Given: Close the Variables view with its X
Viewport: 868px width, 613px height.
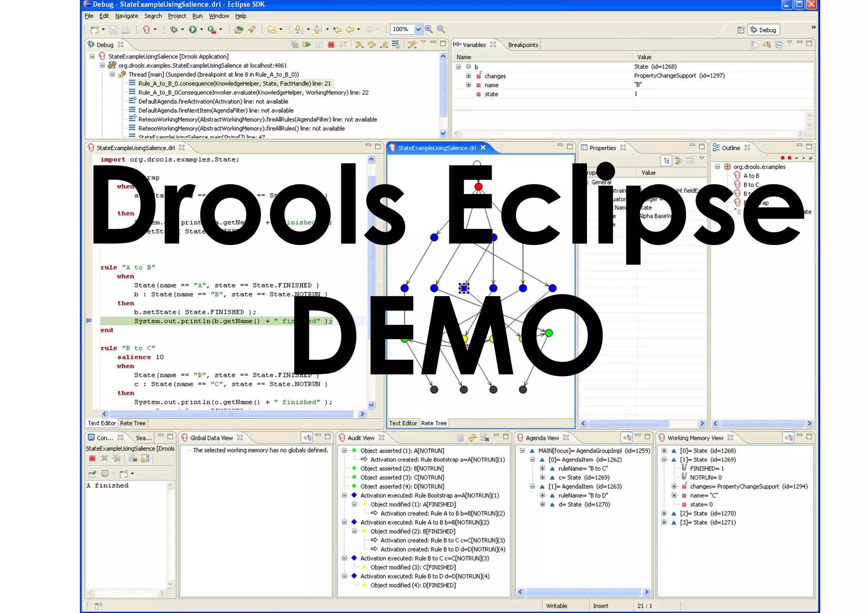Looking at the screenshot, I should tap(493, 44).
